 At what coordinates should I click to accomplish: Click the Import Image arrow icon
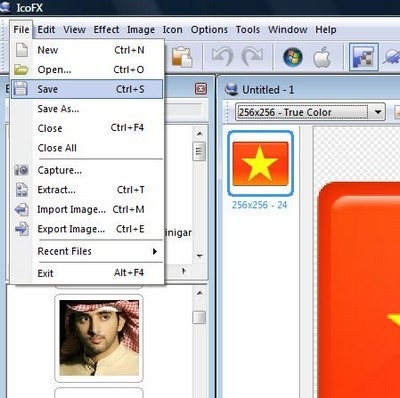[x=22, y=210]
